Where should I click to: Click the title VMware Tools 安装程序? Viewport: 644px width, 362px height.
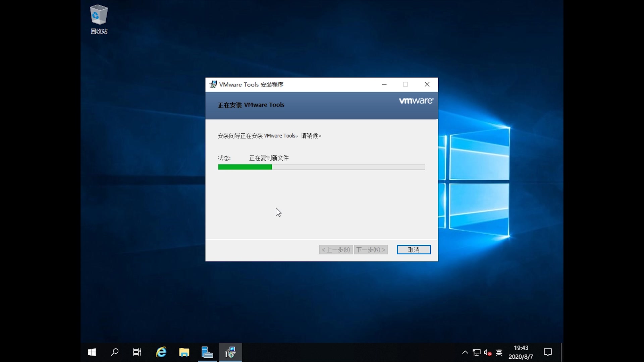pyautogui.click(x=251, y=84)
